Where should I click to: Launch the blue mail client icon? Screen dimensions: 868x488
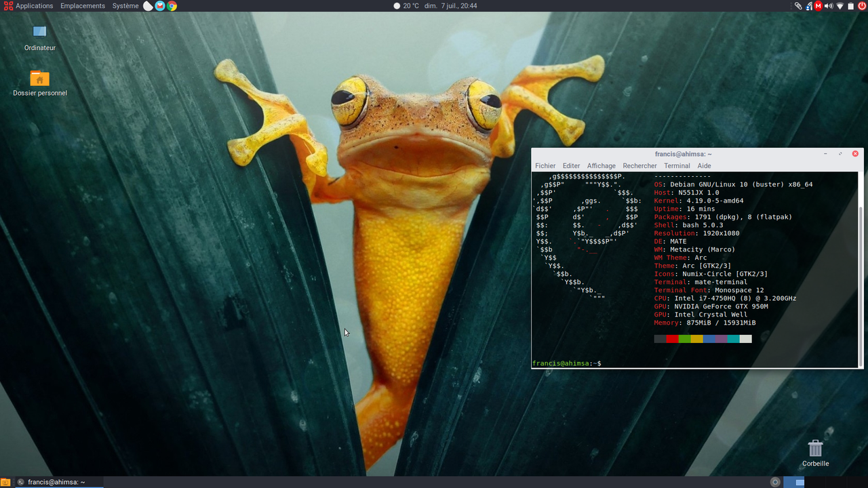(x=160, y=5)
